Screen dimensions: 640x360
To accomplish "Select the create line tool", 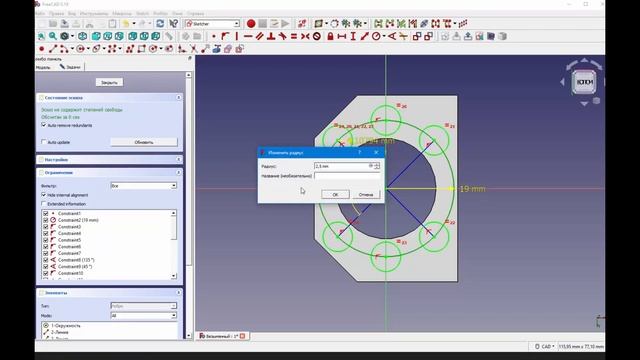I will pos(53,49).
